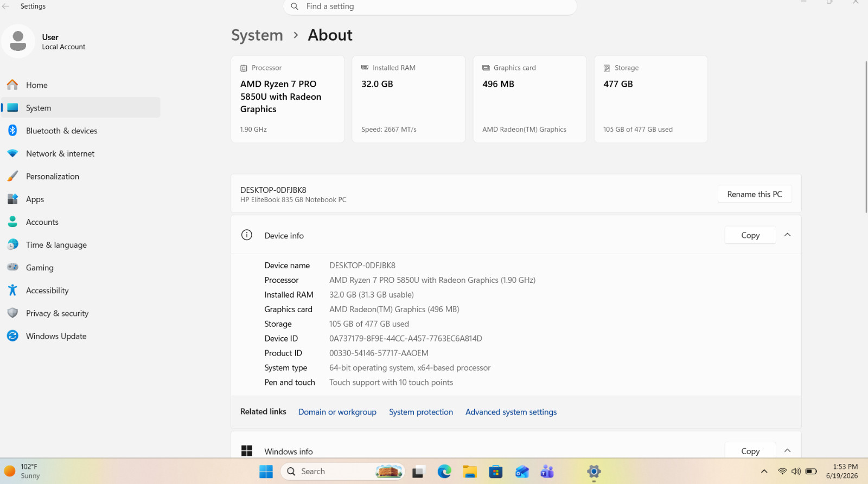The width and height of the screenshot is (868, 484).
Task: Open Microsoft Teams from taskbar
Action: pyautogui.click(x=547, y=472)
